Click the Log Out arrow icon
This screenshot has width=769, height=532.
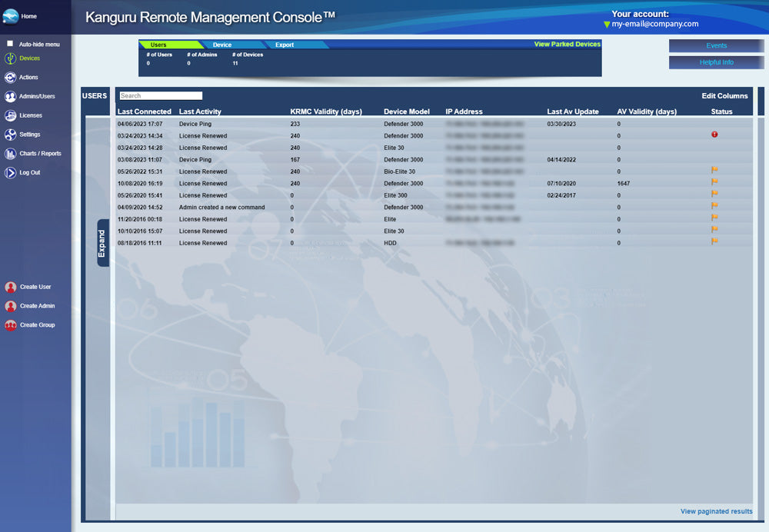[10, 173]
